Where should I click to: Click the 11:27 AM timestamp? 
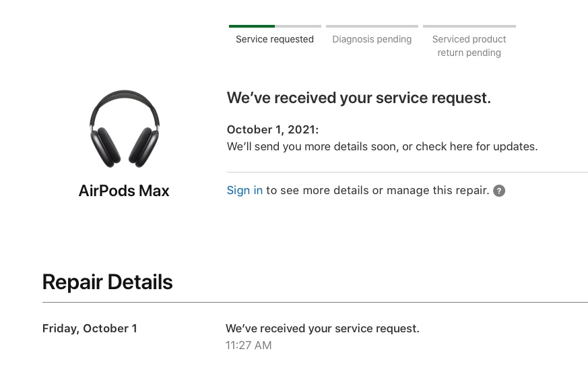click(249, 345)
